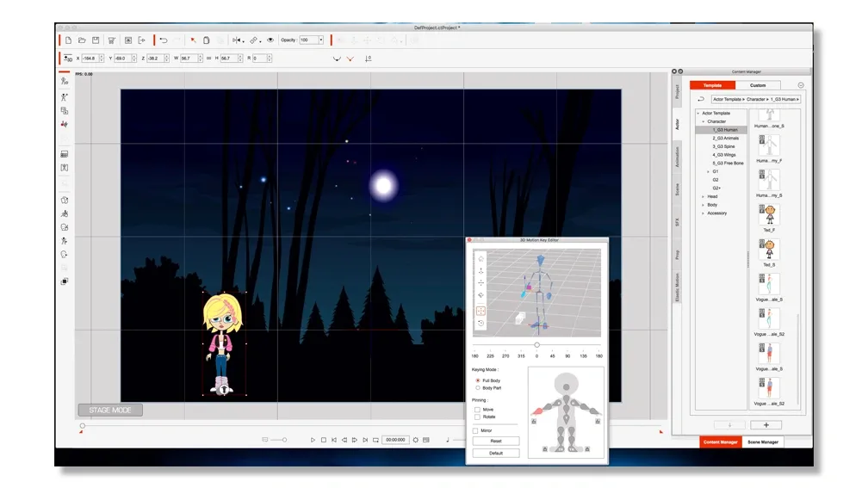
Task: Open a project using the folder icon
Action: (82, 40)
